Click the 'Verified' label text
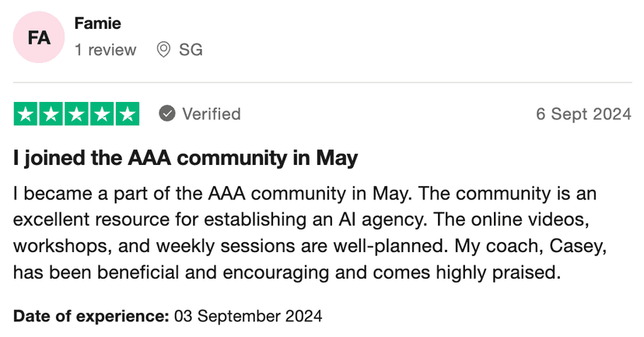The height and width of the screenshot is (337, 644). 211,114
